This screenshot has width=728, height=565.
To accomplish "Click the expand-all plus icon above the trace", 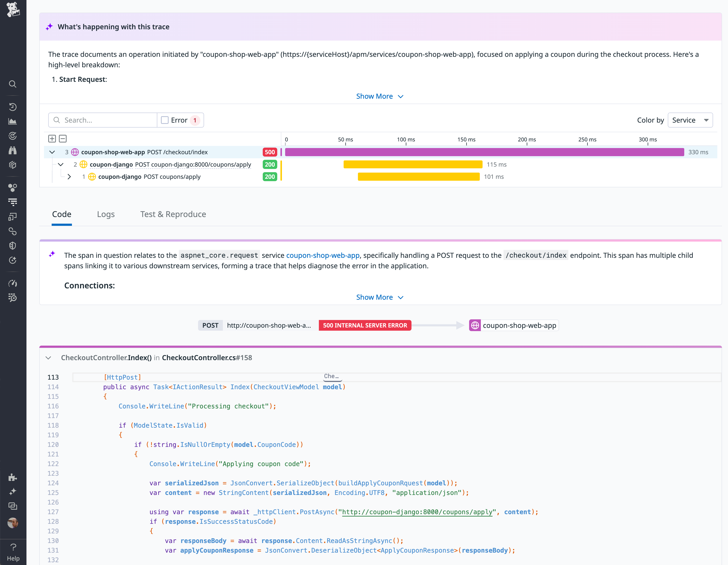I will click(52, 138).
